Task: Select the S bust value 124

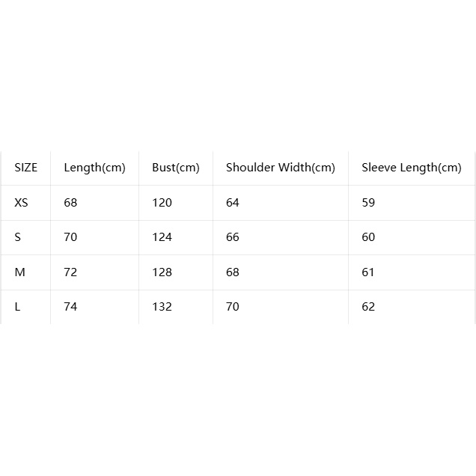Action: [x=162, y=237]
